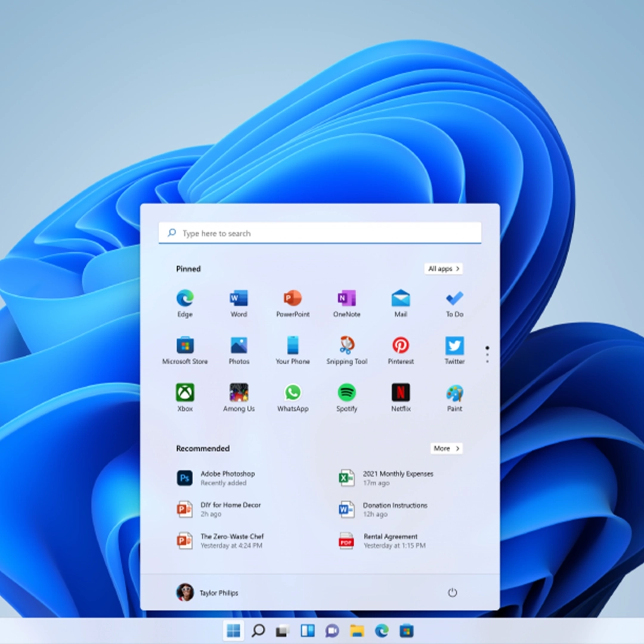Launch the To Do app
Screen dimensions: 644x644
tap(454, 304)
